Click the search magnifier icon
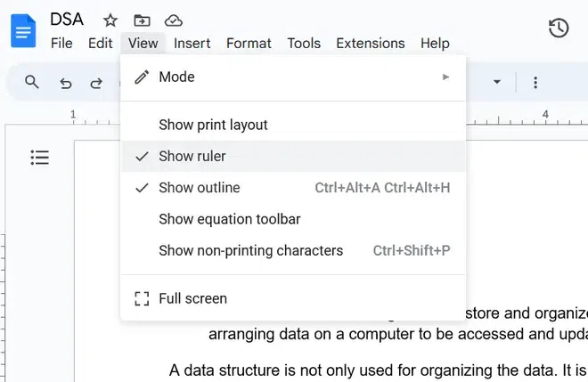 pos(32,83)
